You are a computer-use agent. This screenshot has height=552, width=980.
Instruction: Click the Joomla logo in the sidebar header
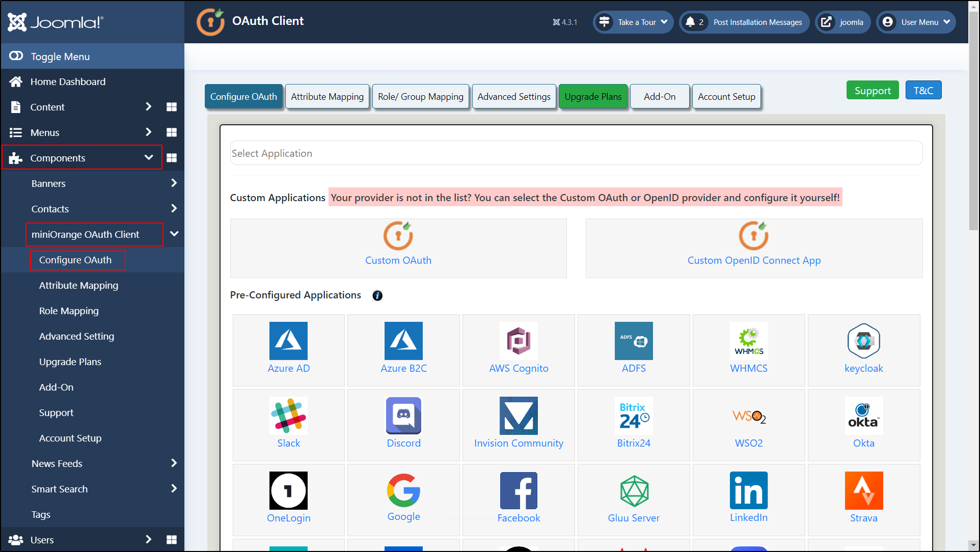(x=56, y=22)
